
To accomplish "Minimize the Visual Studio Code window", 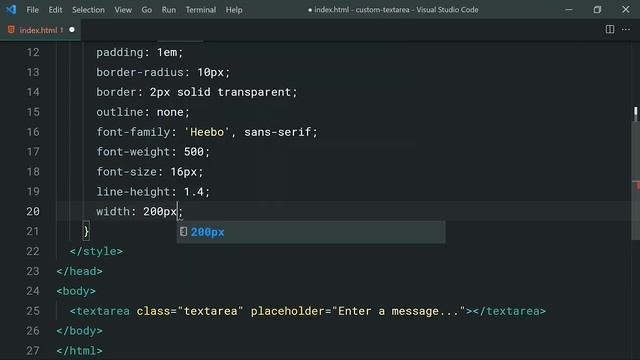I will (x=569, y=9).
